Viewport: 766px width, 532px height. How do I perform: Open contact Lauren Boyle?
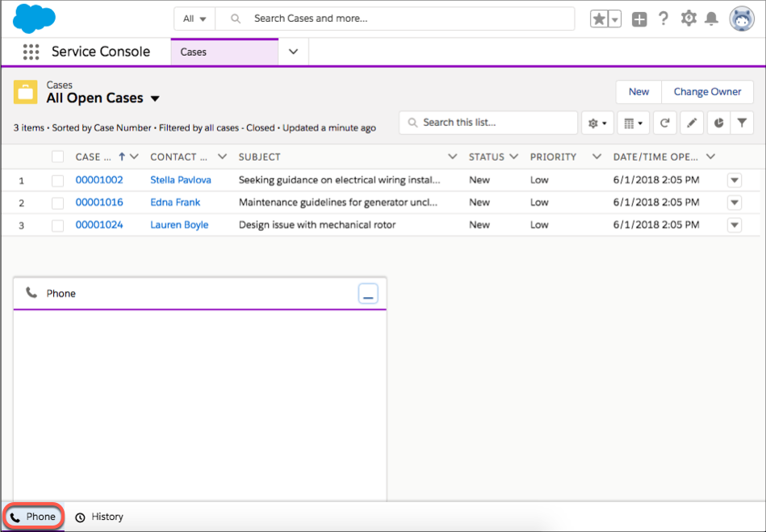(x=179, y=224)
